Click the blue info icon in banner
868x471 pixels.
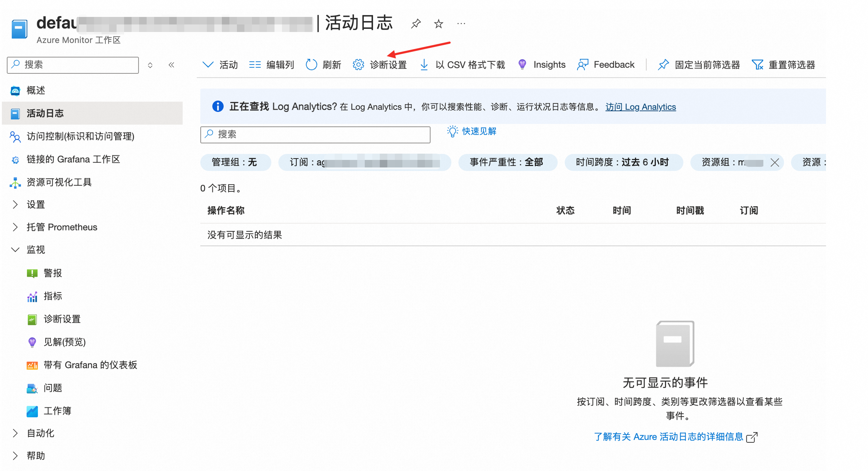coord(218,107)
